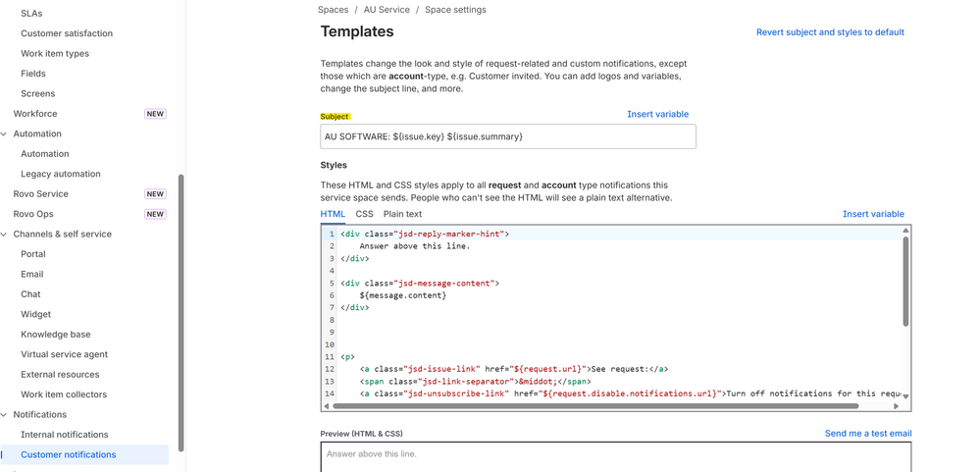Open SLAs settings in sidebar
The width and height of the screenshot is (980, 472).
[x=31, y=13]
